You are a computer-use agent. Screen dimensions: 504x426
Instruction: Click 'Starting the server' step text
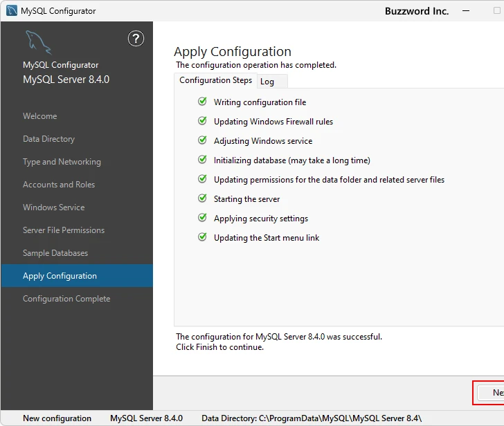click(247, 199)
